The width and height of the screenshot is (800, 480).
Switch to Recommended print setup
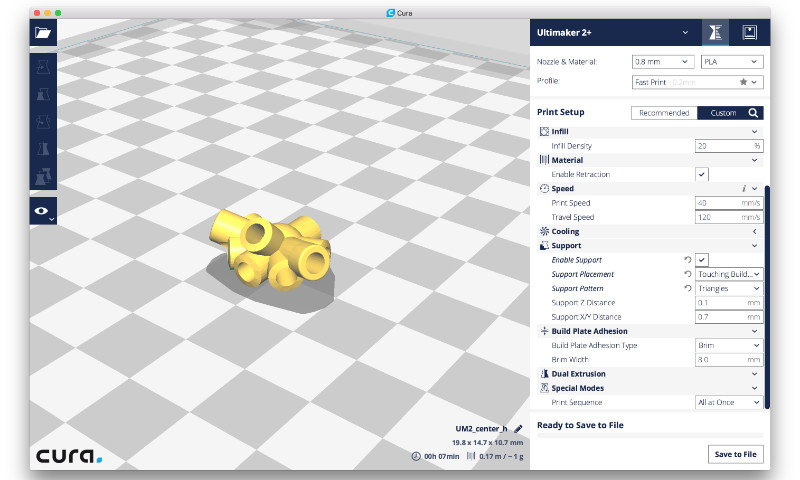664,113
